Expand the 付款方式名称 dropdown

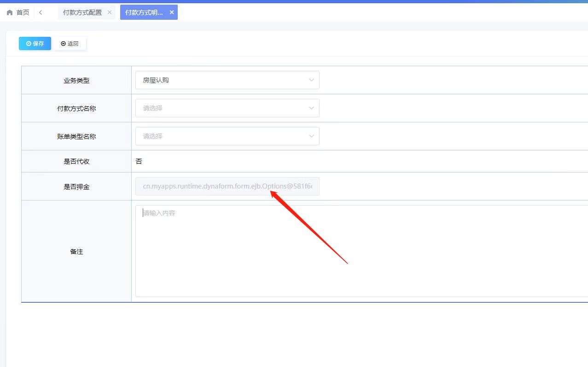click(x=227, y=108)
